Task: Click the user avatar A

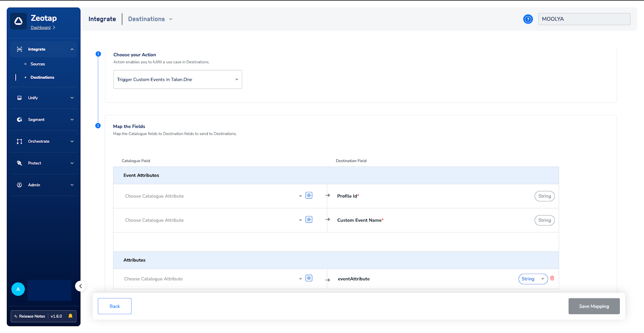Action: pyautogui.click(x=18, y=289)
